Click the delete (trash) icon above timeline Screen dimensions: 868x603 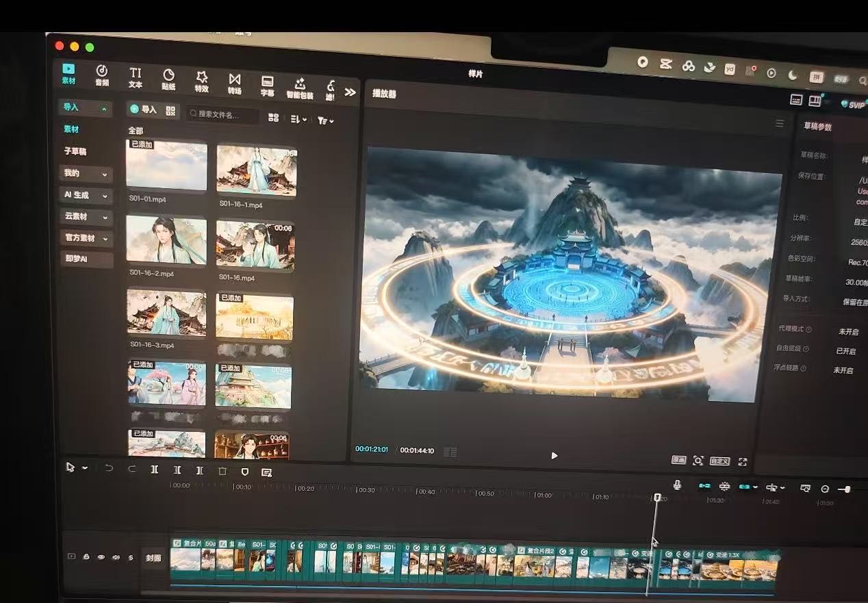[222, 471]
